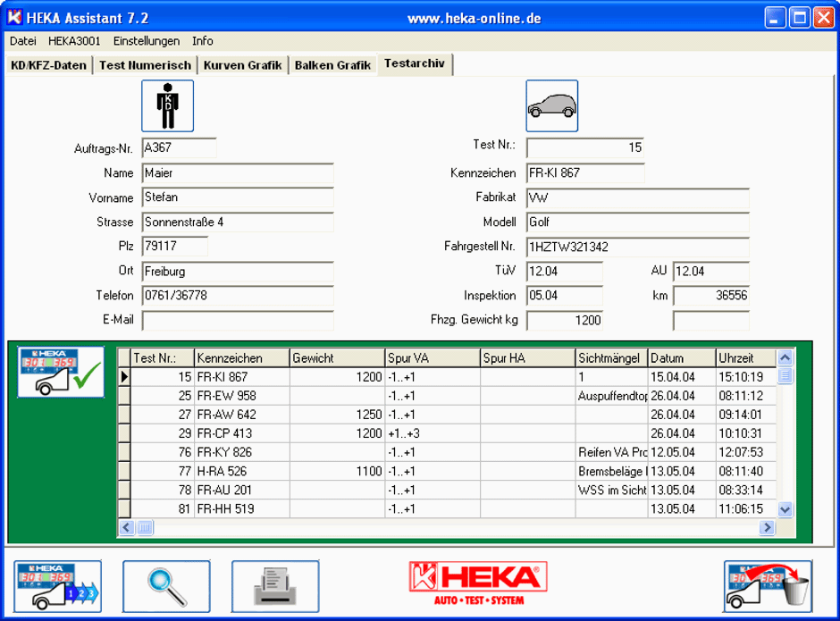The height and width of the screenshot is (621, 840).
Task: Click the test sequence 1 2 3 icon
Action: [58, 587]
